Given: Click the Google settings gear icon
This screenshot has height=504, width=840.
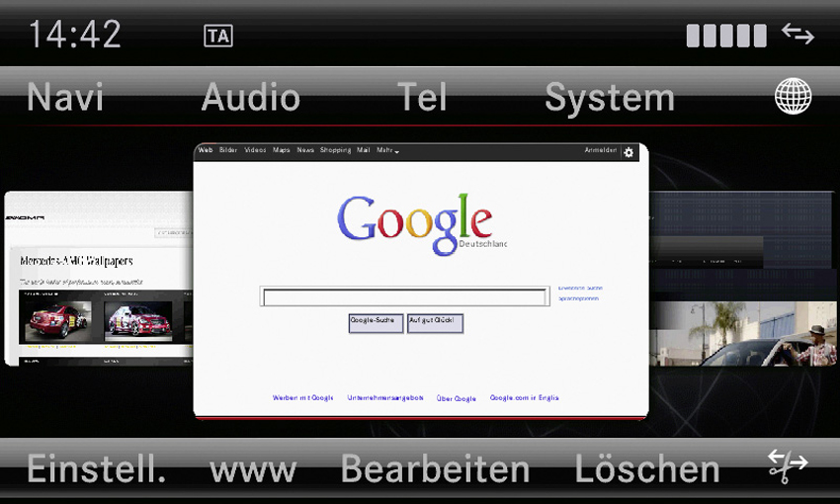Looking at the screenshot, I should pos(630,151).
